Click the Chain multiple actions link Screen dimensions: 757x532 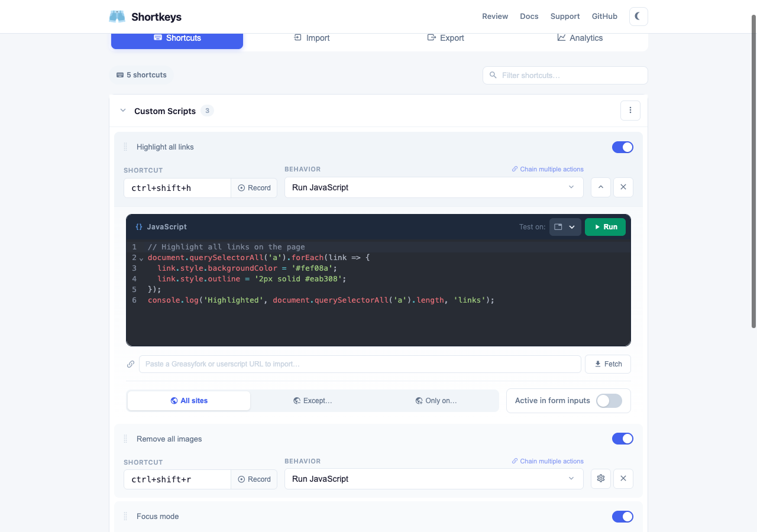click(547, 168)
